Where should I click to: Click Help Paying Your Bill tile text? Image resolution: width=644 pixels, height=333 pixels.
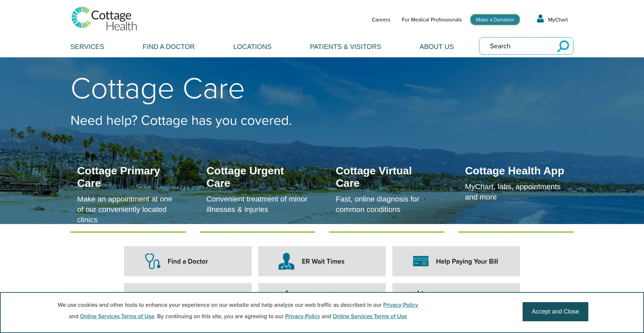[x=467, y=261]
